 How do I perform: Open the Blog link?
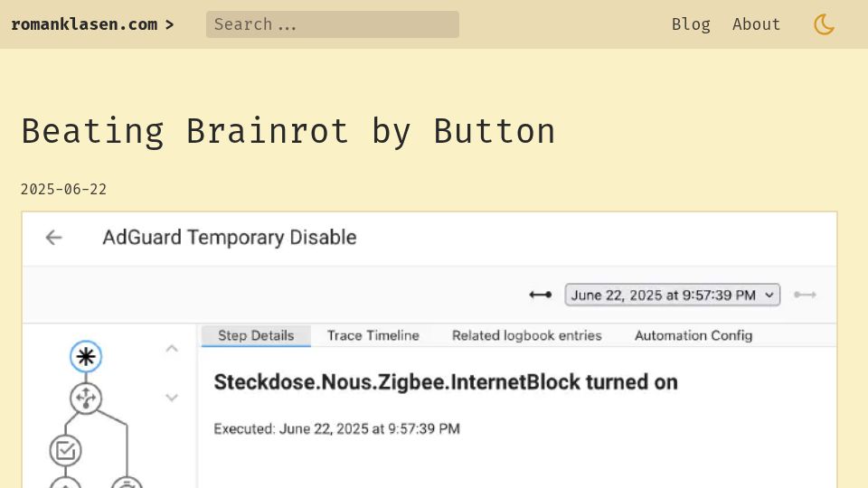[x=691, y=24]
